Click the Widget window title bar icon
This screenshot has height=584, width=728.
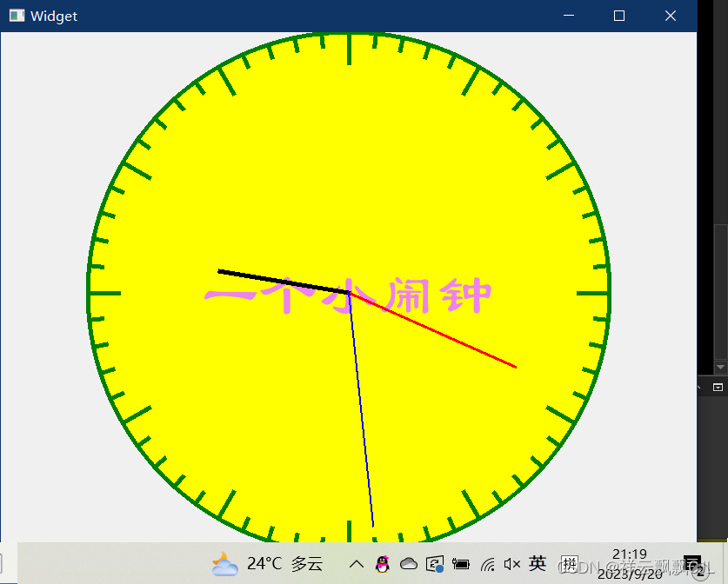coord(17,16)
